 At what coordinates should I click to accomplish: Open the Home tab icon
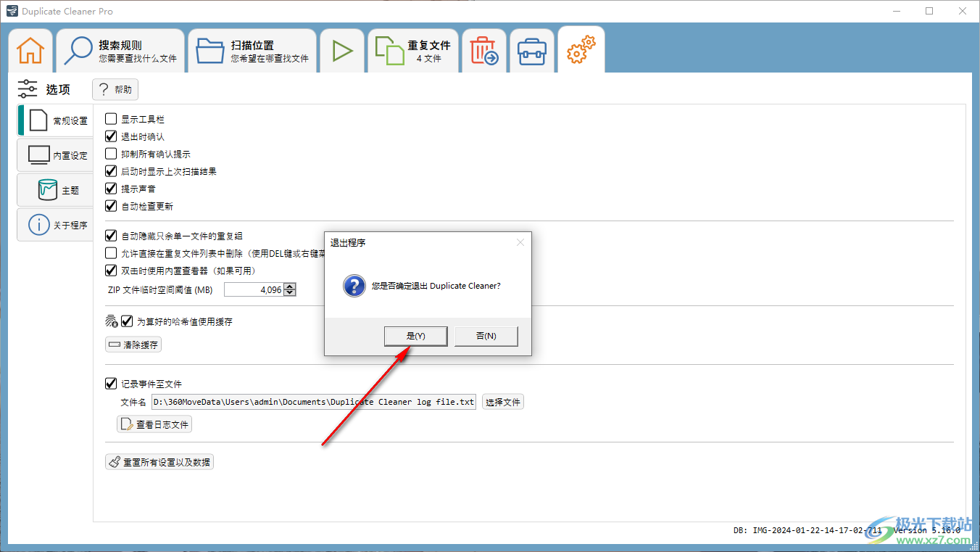(x=30, y=51)
